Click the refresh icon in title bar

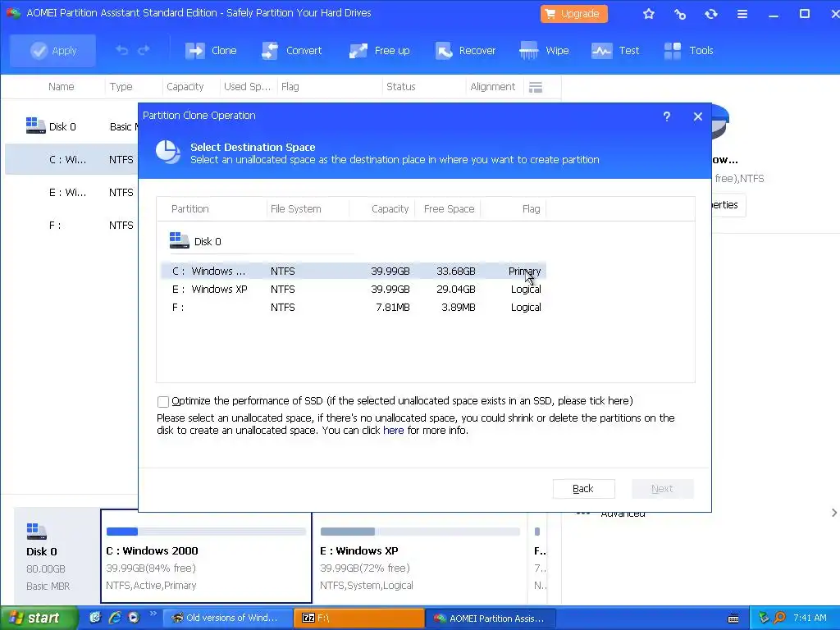tap(711, 14)
